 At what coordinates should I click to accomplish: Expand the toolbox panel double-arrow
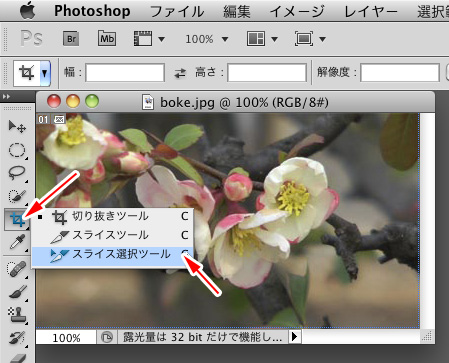6,97
